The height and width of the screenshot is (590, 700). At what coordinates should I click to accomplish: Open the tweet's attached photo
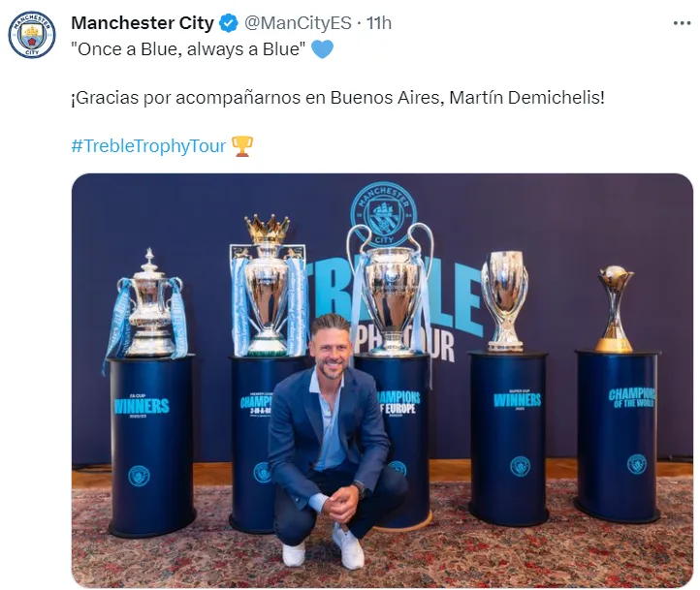point(382,381)
